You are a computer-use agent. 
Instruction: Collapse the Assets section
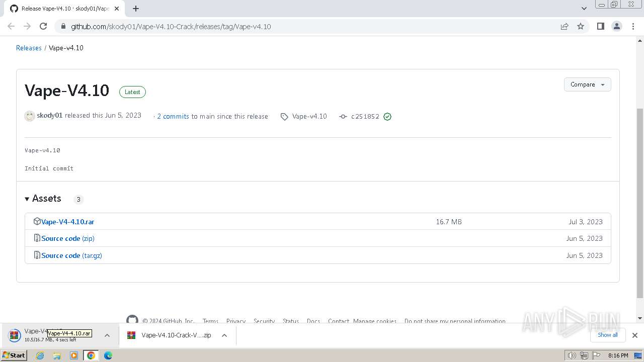(x=43, y=199)
